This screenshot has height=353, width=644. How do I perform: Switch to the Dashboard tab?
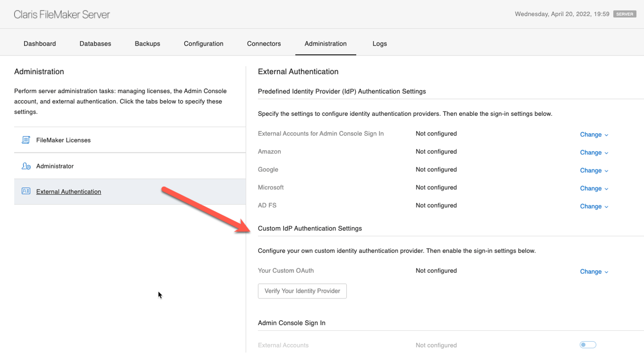[40, 44]
